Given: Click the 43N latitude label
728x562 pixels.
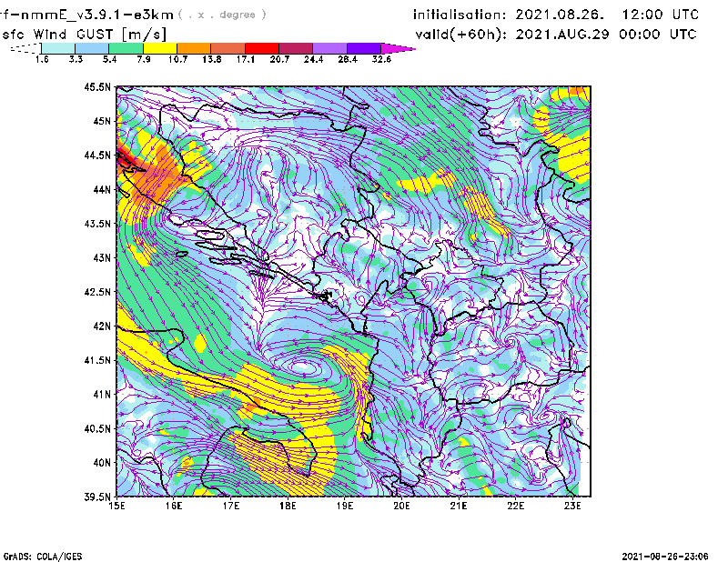Looking at the screenshot, I should coord(102,257).
